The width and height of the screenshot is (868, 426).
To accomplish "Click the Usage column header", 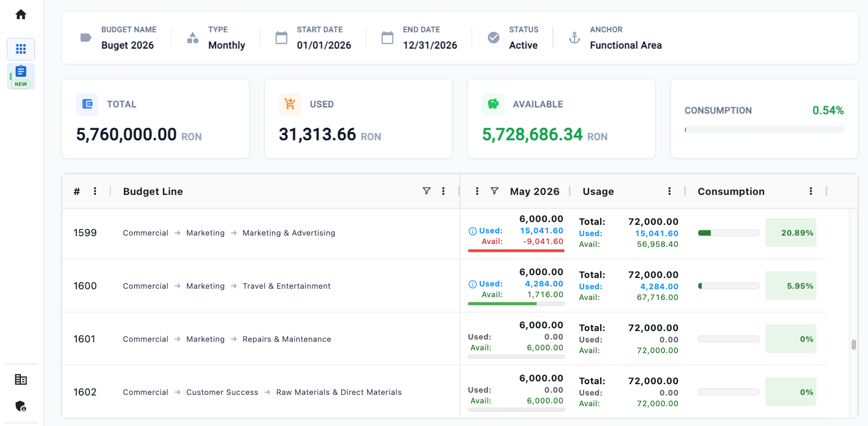I will [598, 192].
